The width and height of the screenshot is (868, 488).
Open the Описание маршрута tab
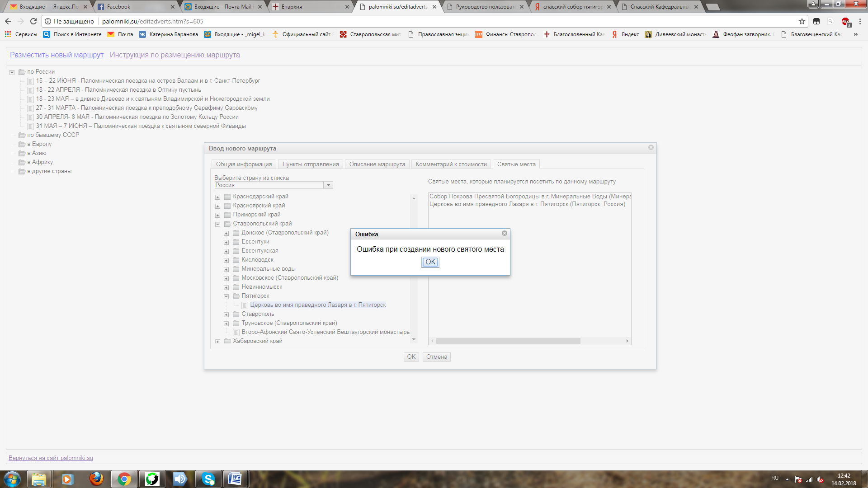377,164
